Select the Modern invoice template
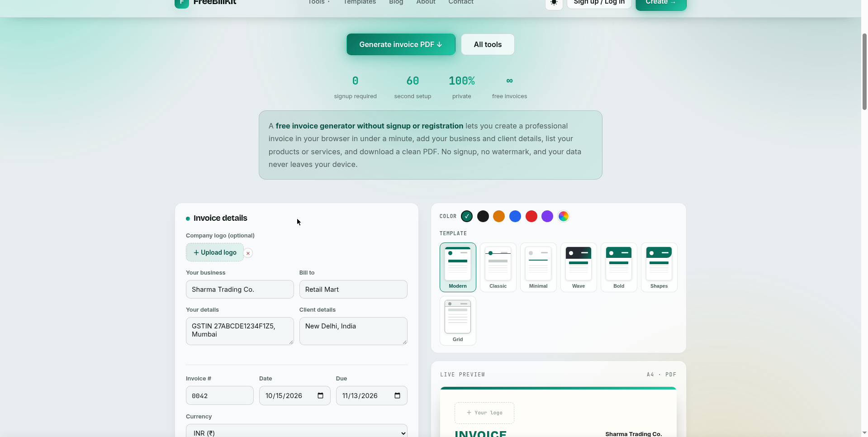This screenshot has width=868, height=437. coord(458,267)
